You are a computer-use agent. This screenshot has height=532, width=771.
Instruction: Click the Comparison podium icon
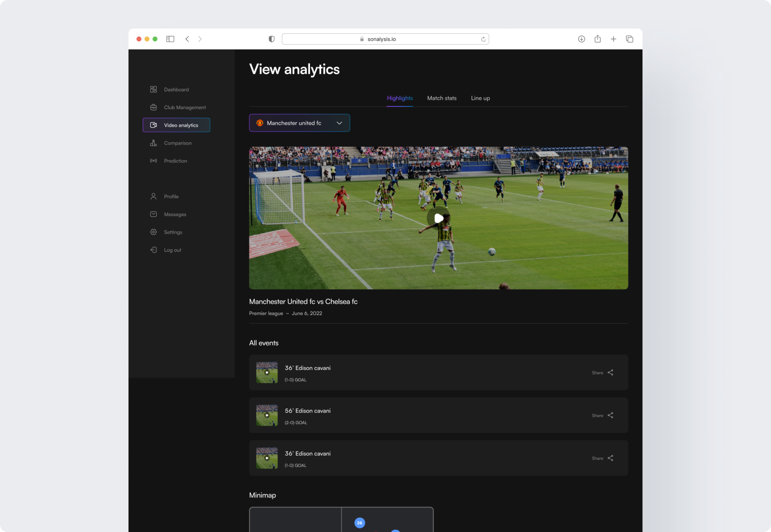153,143
